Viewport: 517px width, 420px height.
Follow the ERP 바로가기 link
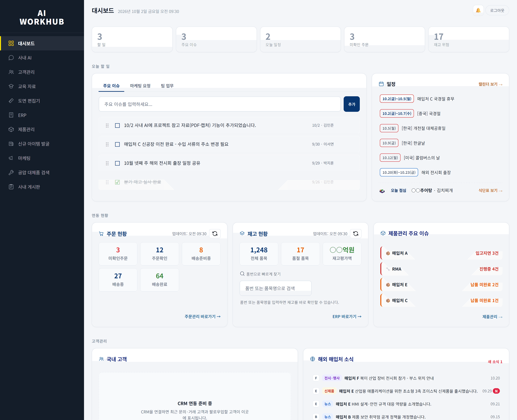point(347,316)
